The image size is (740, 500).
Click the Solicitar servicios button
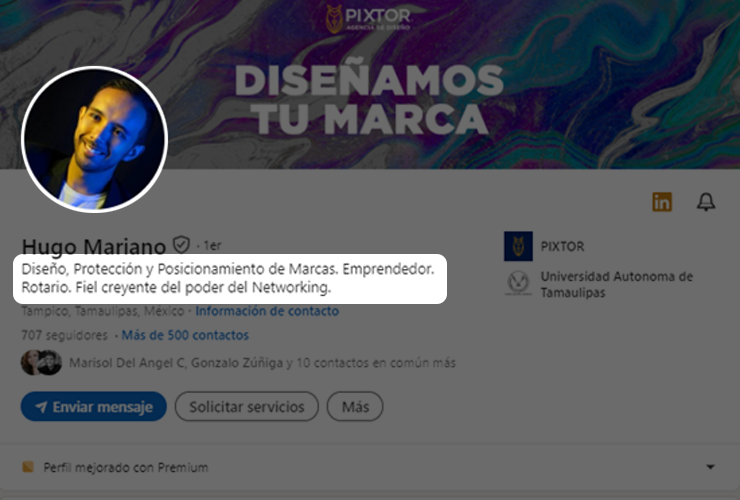click(x=247, y=407)
